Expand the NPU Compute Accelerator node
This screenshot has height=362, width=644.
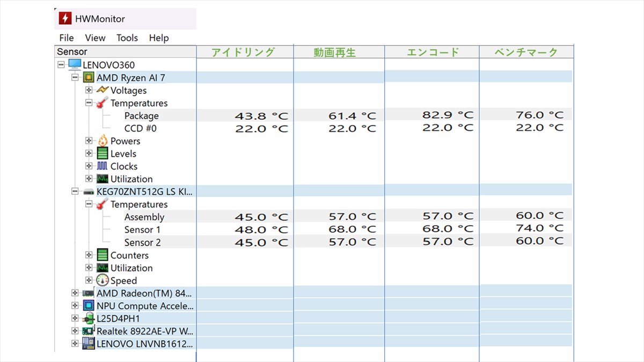(x=75, y=306)
